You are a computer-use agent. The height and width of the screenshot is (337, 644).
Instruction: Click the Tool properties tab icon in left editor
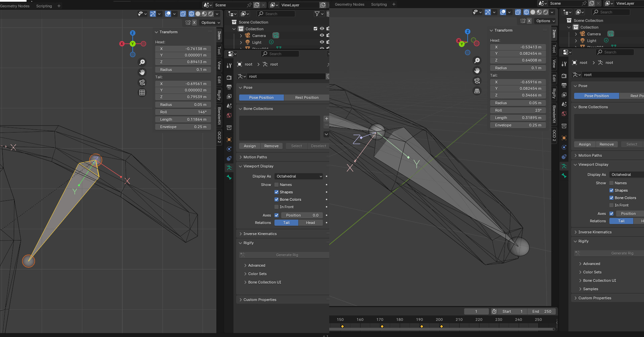[x=229, y=66]
